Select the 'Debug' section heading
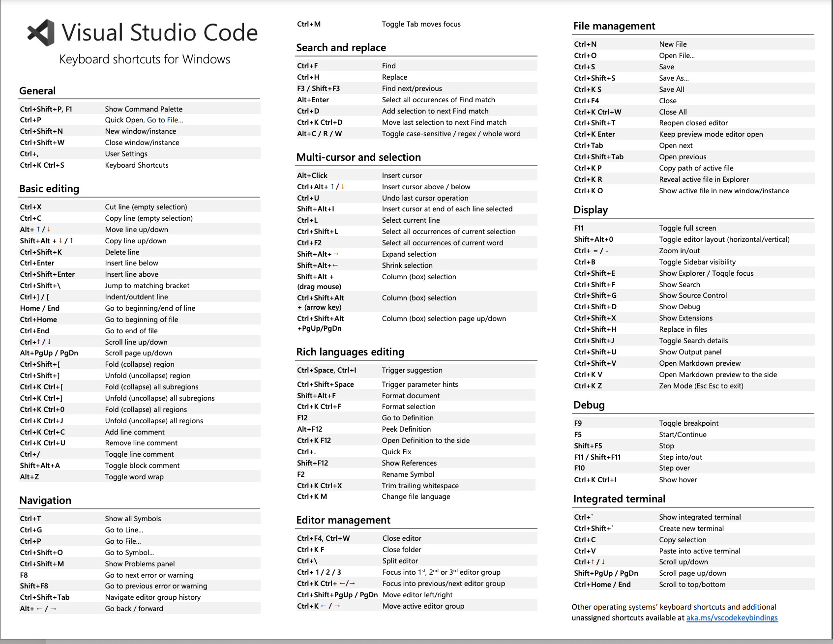 click(x=588, y=405)
